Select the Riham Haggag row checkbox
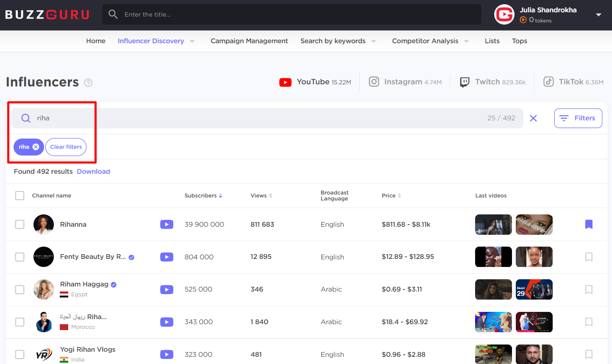Screen dimensions: 612x364 pyautogui.click(x=20, y=289)
